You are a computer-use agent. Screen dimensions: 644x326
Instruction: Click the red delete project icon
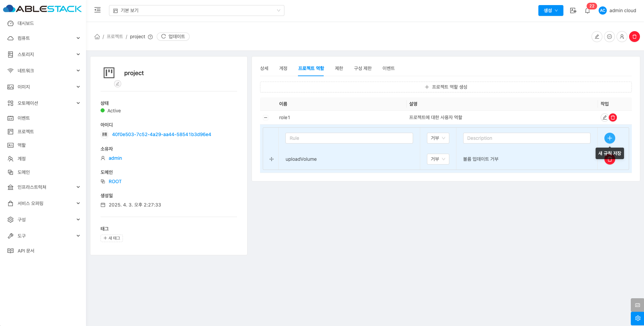pos(634,37)
